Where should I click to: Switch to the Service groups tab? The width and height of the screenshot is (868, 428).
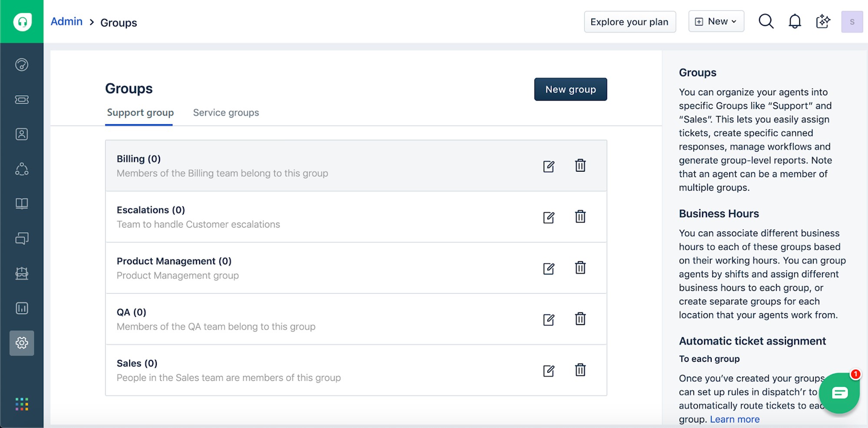pyautogui.click(x=226, y=113)
